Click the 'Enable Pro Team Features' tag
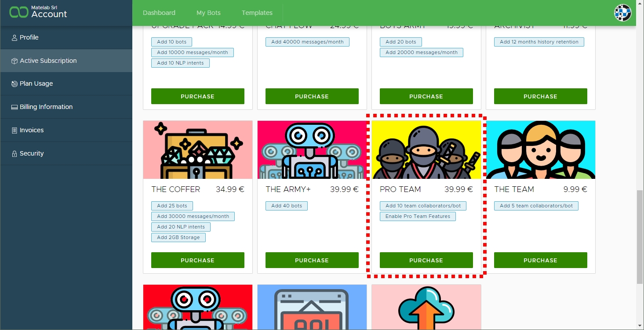The height and width of the screenshot is (330, 644). (x=418, y=216)
